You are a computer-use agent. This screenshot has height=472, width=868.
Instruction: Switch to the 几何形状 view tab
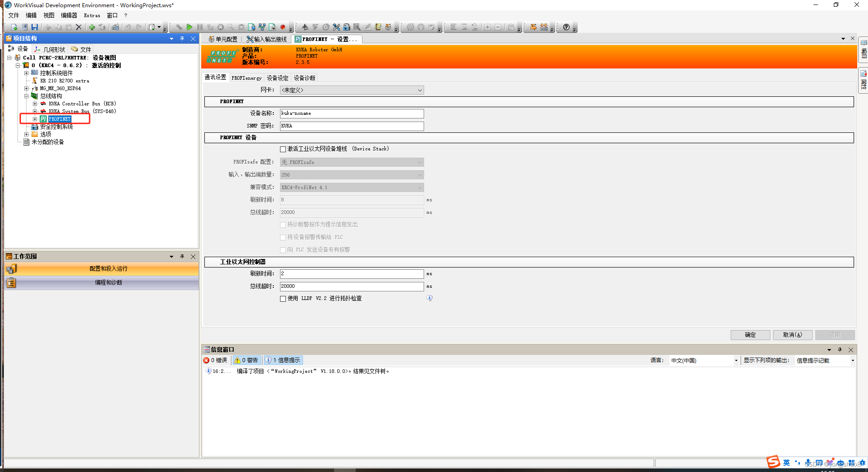pyautogui.click(x=50, y=50)
